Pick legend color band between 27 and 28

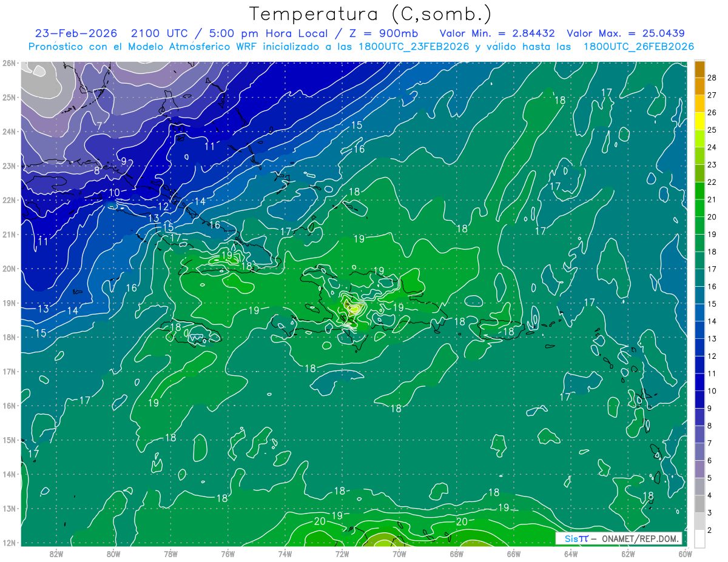pyautogui.click(x=699, y=87)
